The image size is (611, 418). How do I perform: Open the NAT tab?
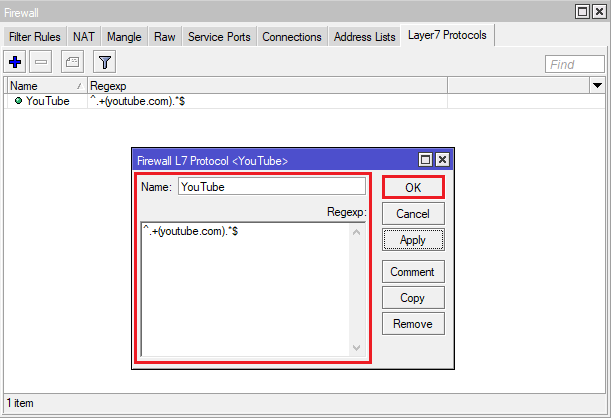click(84, 37)
